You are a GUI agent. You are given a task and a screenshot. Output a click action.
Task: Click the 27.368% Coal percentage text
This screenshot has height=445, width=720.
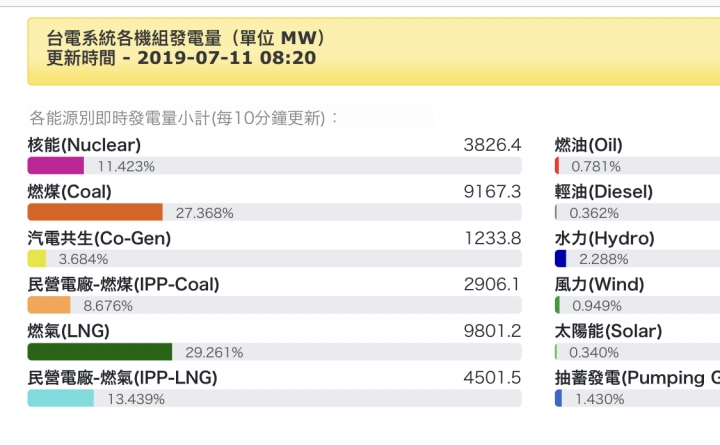204,213
